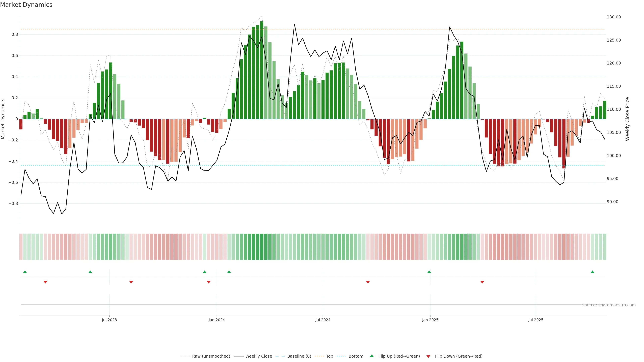The image size is (644, 362).
Task: Click the red flip-down marker between Jan 2025 and Jul 2025
Action: [482, 282]
